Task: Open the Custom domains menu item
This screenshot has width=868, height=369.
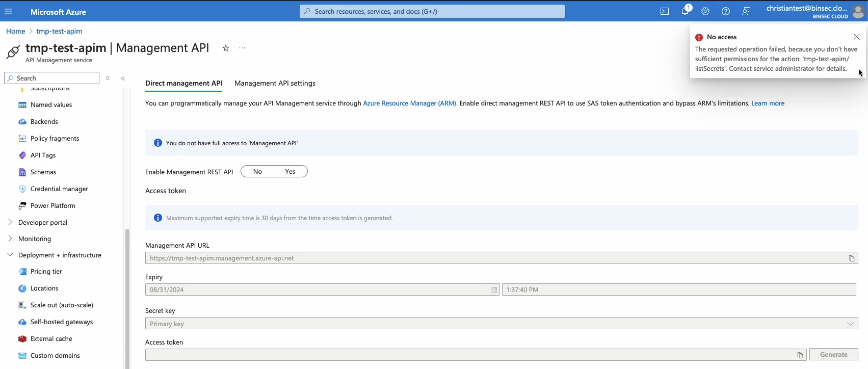Action: [x=55, y=356]
